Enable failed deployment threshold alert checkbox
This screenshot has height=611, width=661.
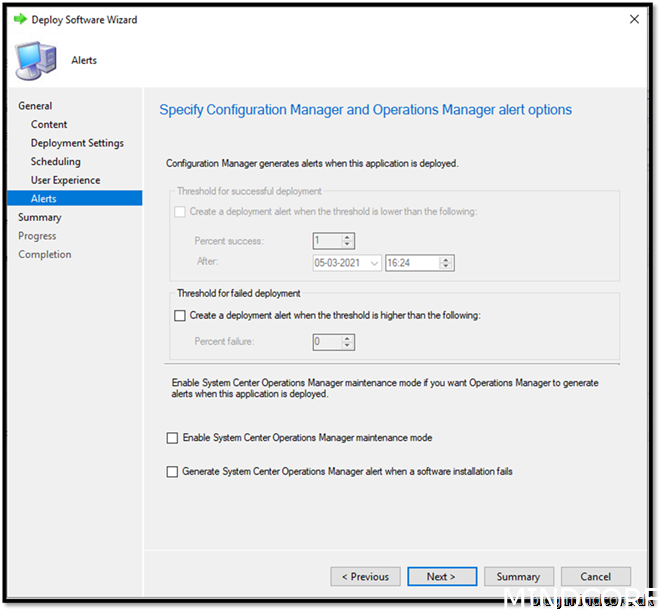[180, 315]
